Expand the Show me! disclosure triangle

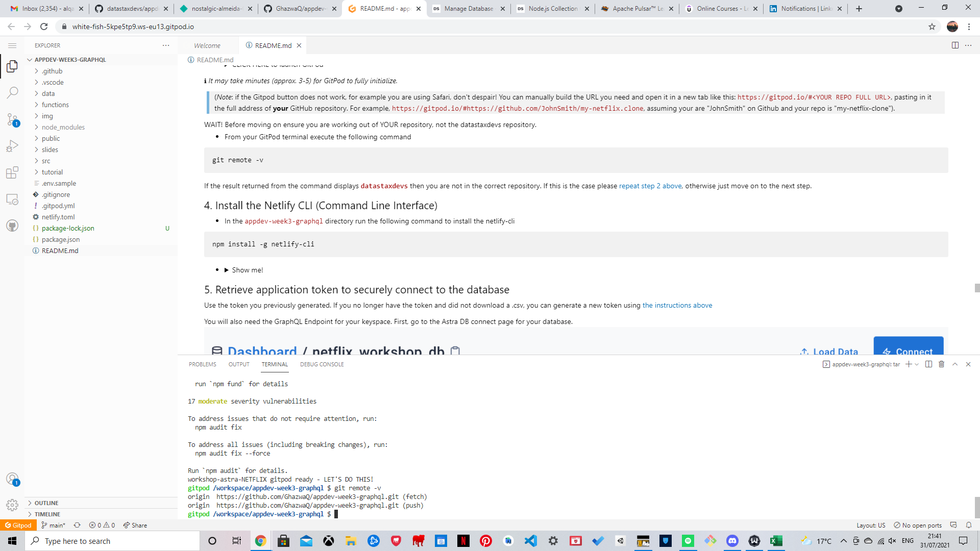click(227, 270)
